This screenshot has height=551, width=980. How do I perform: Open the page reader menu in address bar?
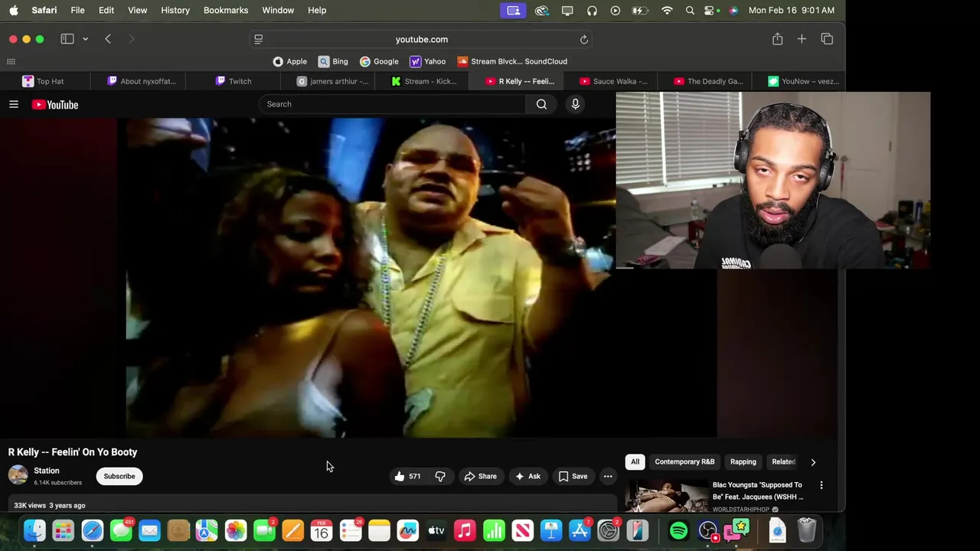(259, 39)
